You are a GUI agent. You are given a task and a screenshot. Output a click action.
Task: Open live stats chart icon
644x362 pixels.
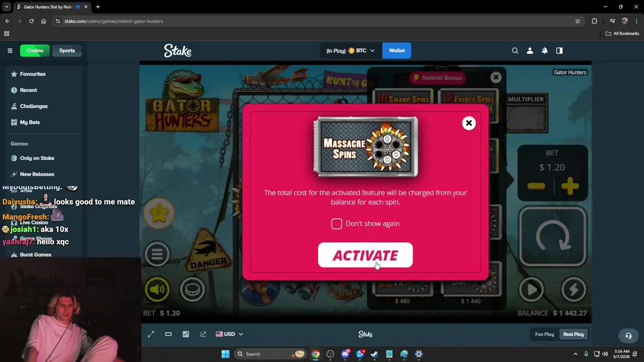tap(186, 334)
